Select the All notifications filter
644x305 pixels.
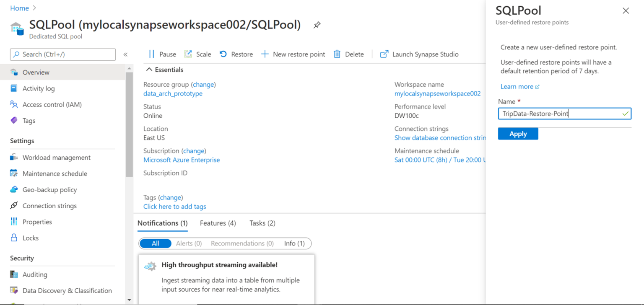point(156,243)
